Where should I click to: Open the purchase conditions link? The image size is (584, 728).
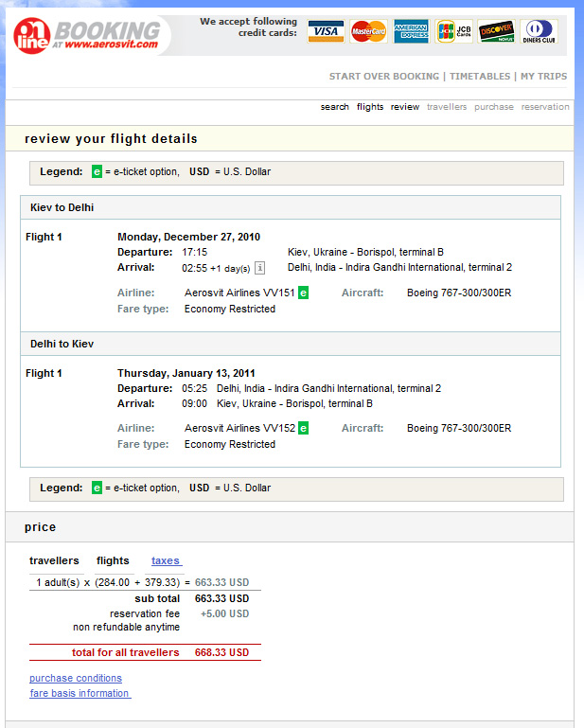[x=76, y=678]
